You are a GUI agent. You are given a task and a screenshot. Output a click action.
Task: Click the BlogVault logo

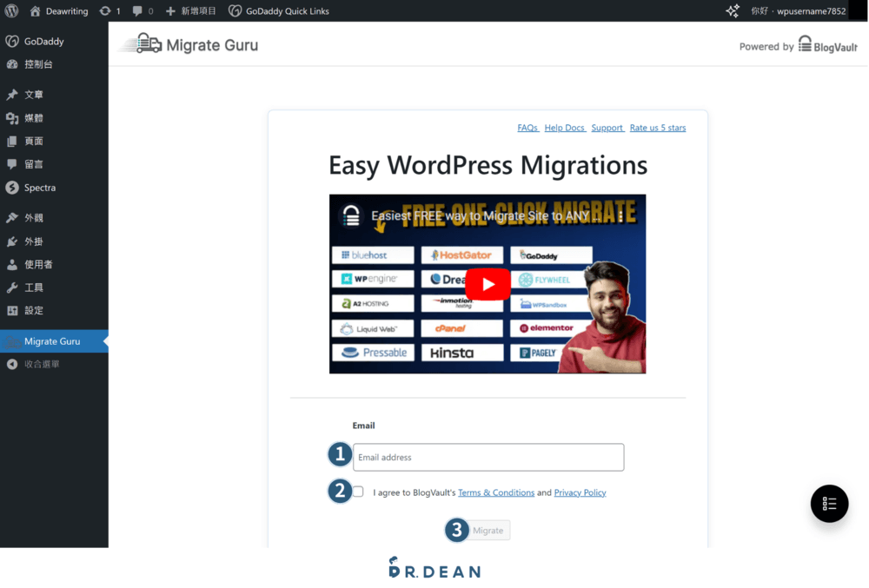click(828, 44)
